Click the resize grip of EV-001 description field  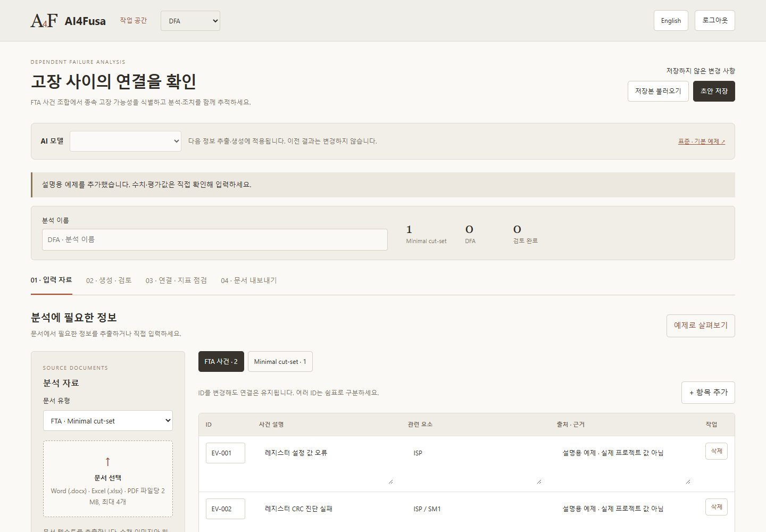click(x=390, y=481)
